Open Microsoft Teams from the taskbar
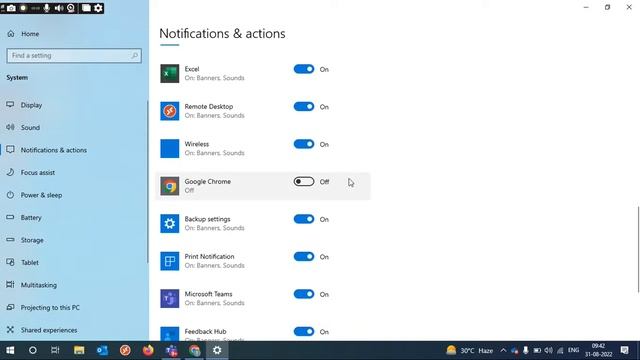 point(171,350)
